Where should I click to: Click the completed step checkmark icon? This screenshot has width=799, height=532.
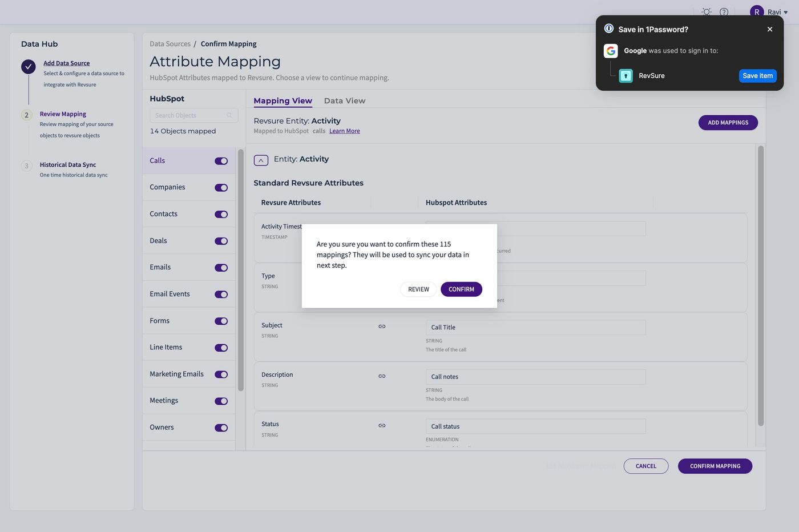pos(29,67)
